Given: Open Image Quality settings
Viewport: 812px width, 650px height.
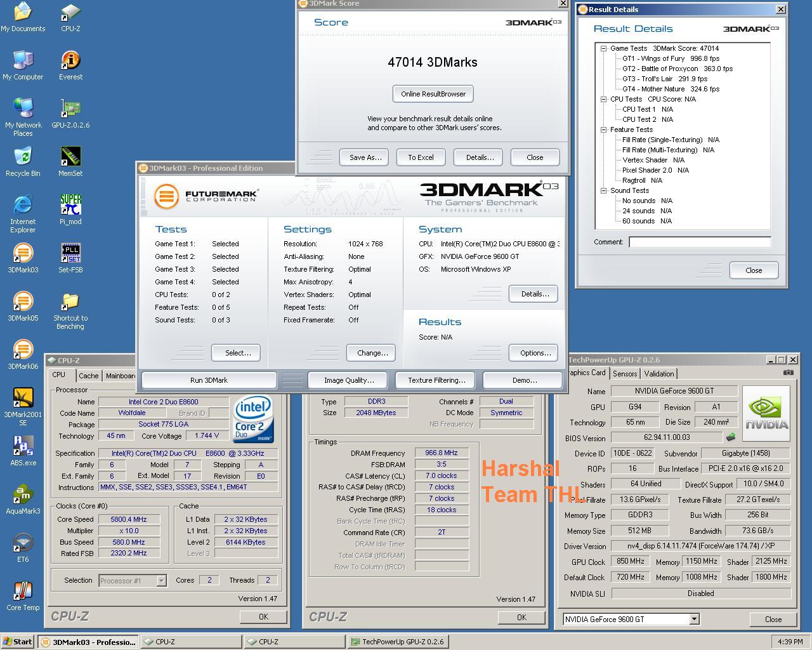Looking at the screenshot, I should (x=349, y=380).
